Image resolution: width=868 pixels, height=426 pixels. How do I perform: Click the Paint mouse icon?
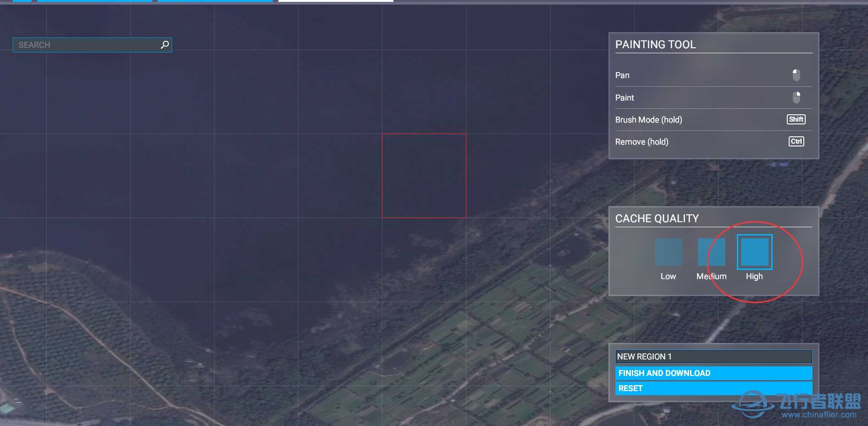point(796,97)
